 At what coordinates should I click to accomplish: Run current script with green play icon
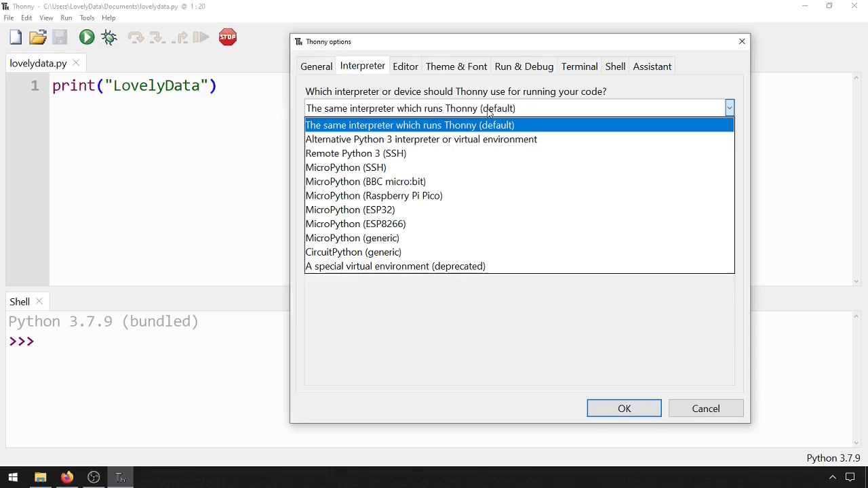(86, 37)
